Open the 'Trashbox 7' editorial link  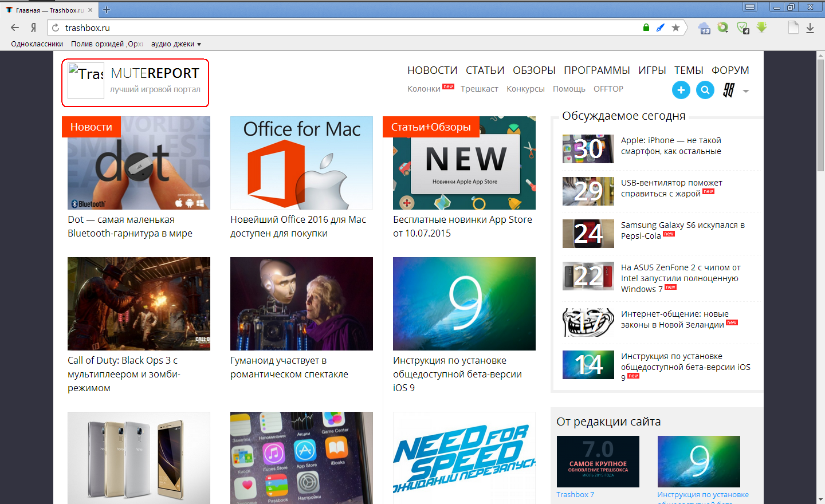click(x=575, y=494)
